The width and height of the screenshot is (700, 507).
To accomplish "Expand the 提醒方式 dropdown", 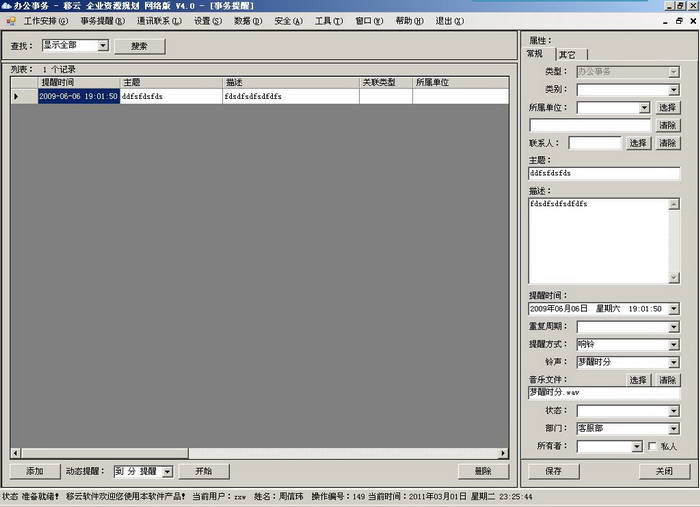I will (x=674, y=345).
